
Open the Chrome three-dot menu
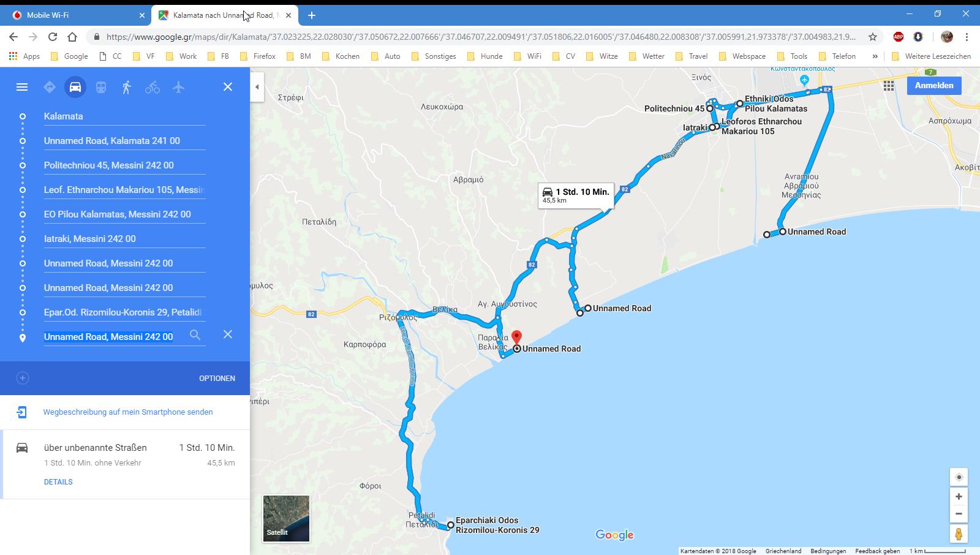(x=967, y=37)
